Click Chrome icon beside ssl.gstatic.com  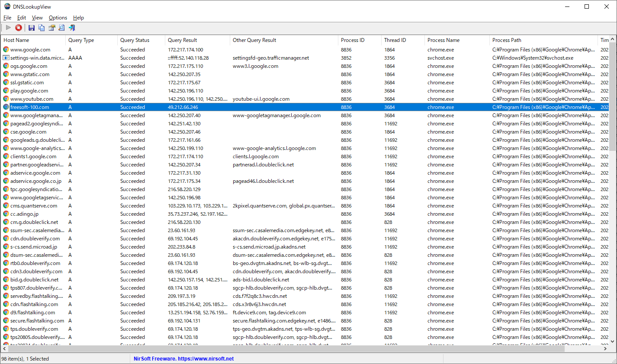tap(6, 83)
